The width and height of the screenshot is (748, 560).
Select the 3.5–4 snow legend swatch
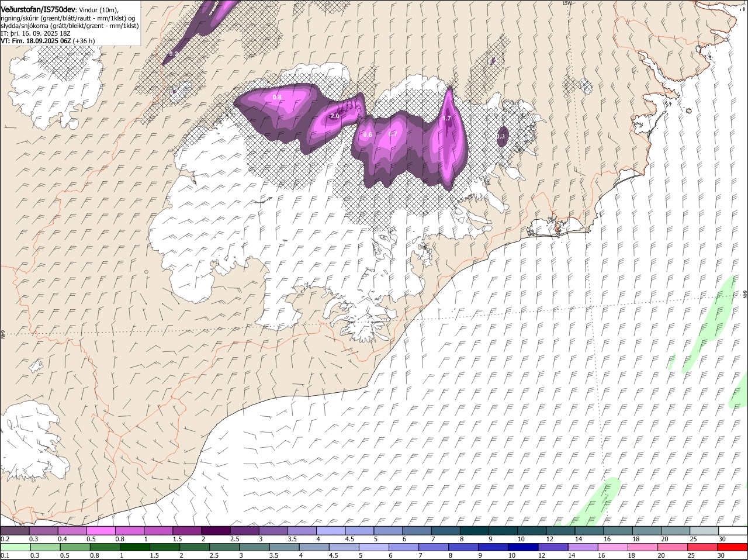[302, 530]
